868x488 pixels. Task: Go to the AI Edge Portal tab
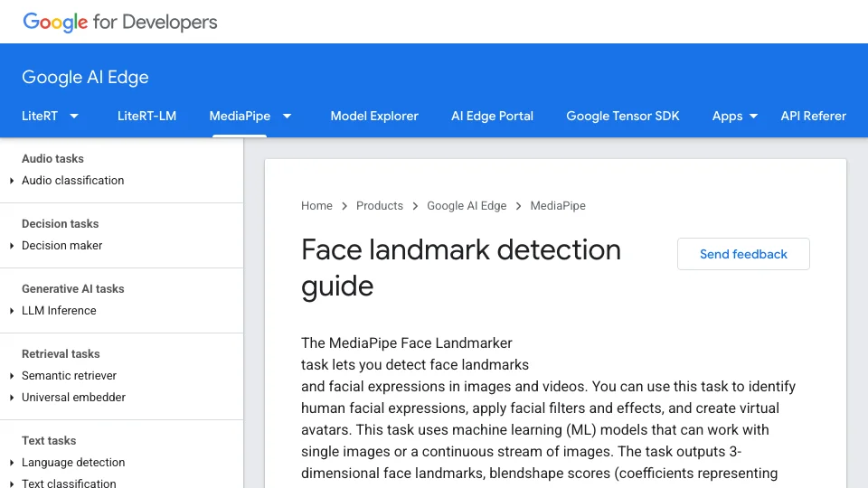pyautogui.click(x=492, y=117)
